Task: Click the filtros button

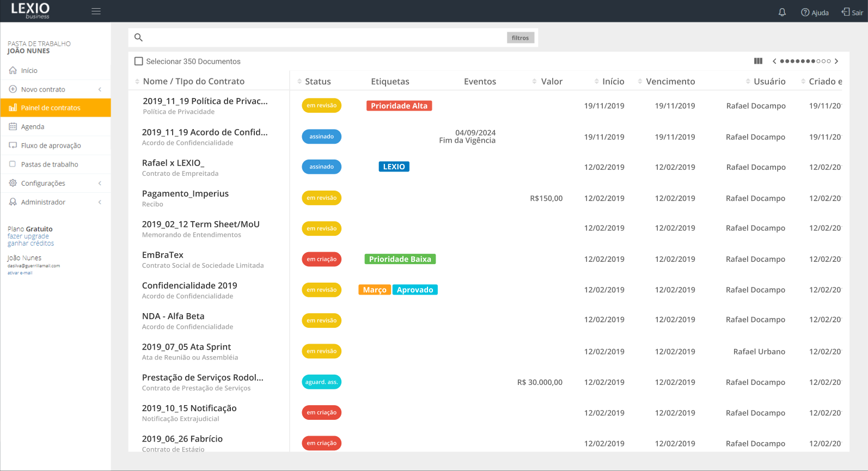Action: coord(520,38)
